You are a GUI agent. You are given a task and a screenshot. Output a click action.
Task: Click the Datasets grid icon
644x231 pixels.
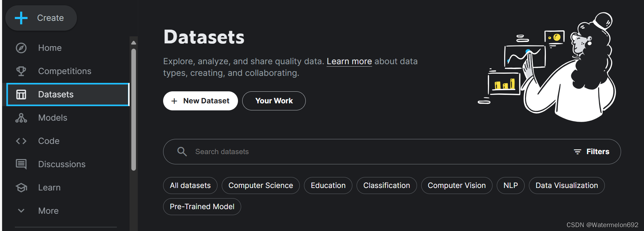coord(21,94)
